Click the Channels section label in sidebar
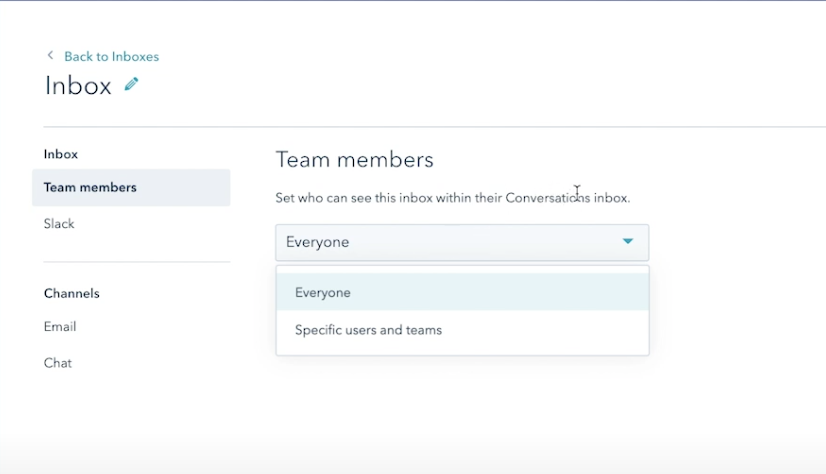Viewport: 826px width, 474px height. click(71, 293)
